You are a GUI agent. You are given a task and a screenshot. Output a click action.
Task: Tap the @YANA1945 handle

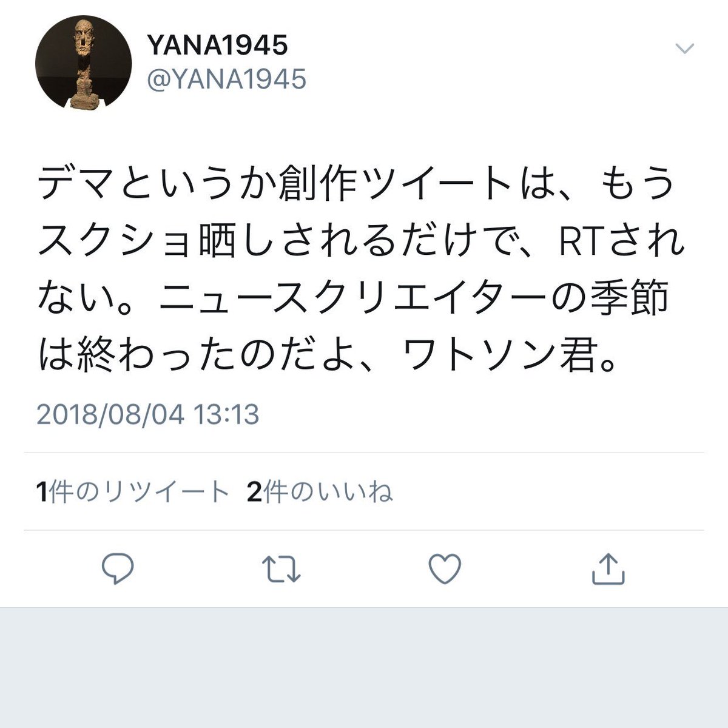[x=226, y=79]
